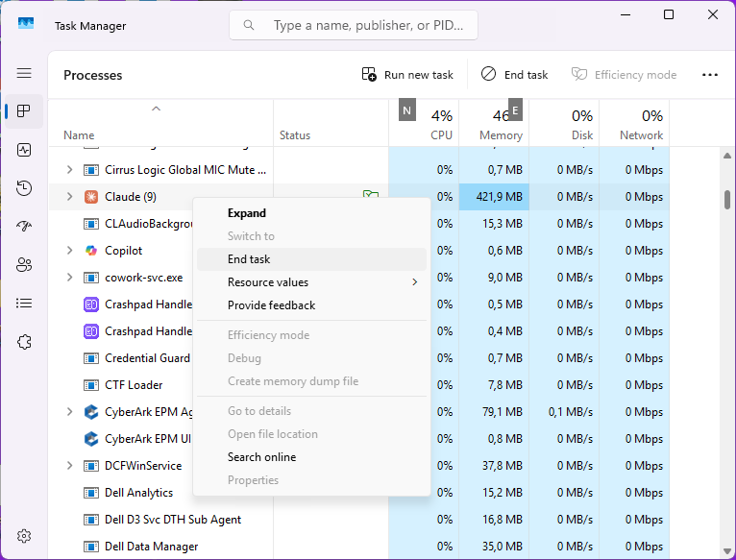Select the Dell Data Manager row
Image resolution: width=736 pixels, height=560 pixels.
pyautogui.click(x=359, y=547)
